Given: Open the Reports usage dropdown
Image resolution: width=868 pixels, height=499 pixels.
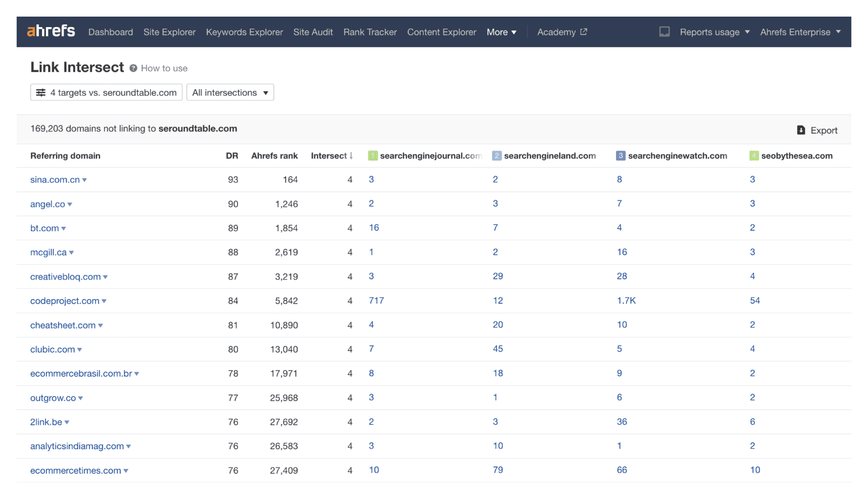Looking at the screenshot, I should pos(715,32).
